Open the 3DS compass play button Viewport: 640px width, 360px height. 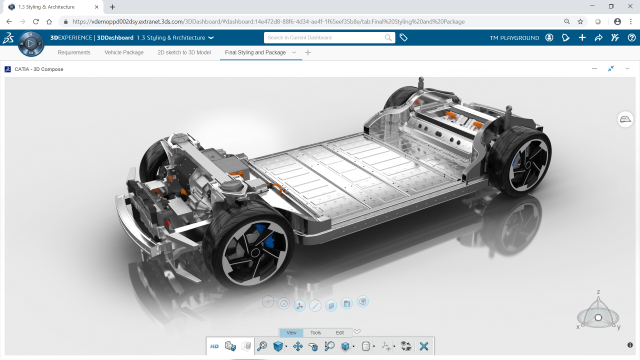click(x=31, y=44)
